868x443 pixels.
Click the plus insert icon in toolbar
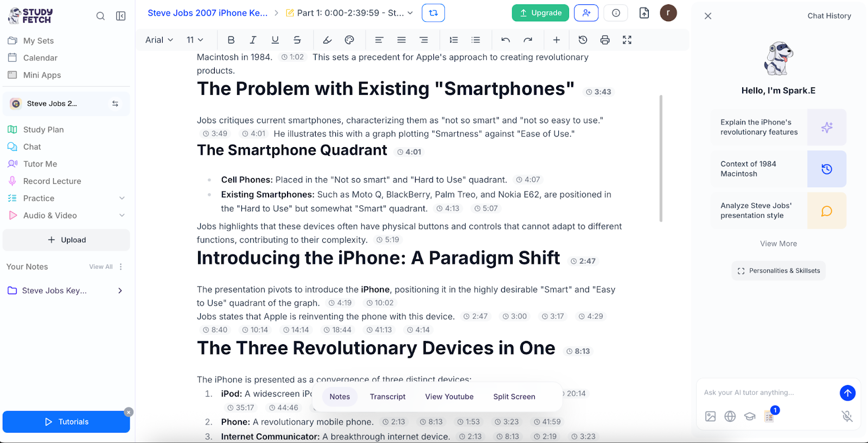click(x=557, y=40)
